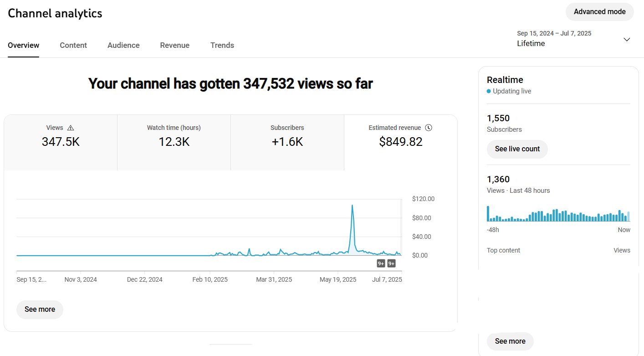Click the clock icon beside Estimated revenue
Image resolution: width=644 pixels, height=356 pixels.
[428, 128]
